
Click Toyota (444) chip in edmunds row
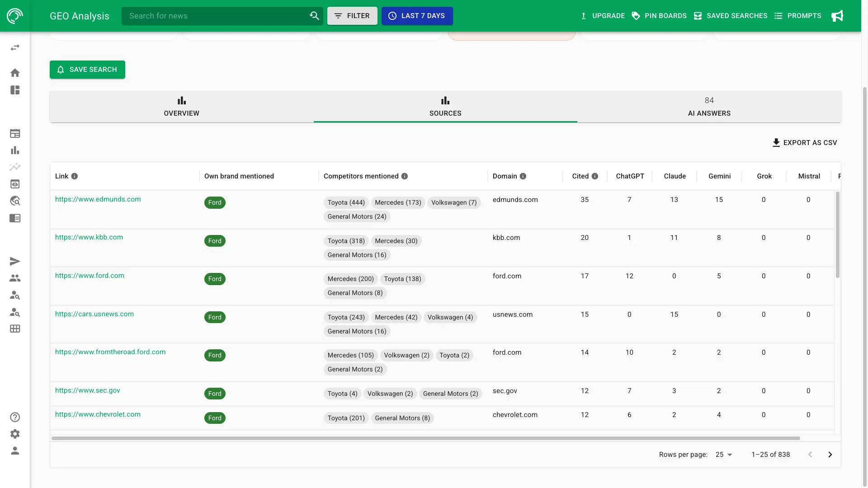(x=346, y=202)
